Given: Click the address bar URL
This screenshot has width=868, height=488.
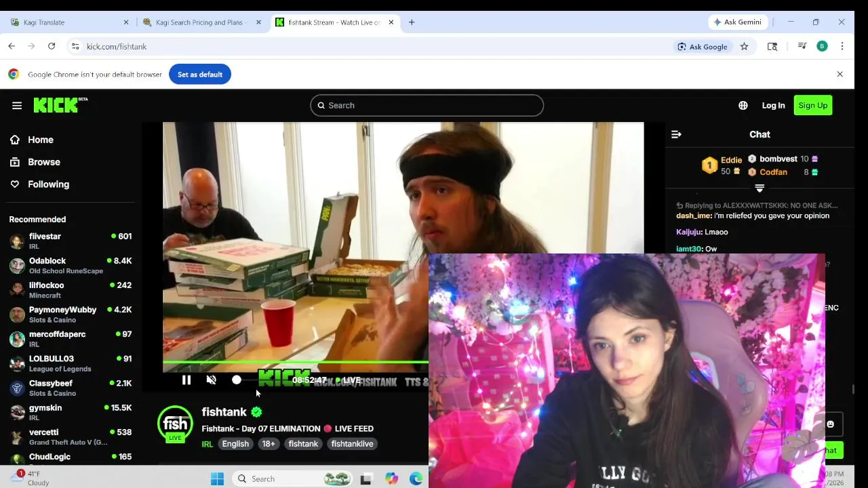Looking at the screenshot, I should (x=117, y=47).
